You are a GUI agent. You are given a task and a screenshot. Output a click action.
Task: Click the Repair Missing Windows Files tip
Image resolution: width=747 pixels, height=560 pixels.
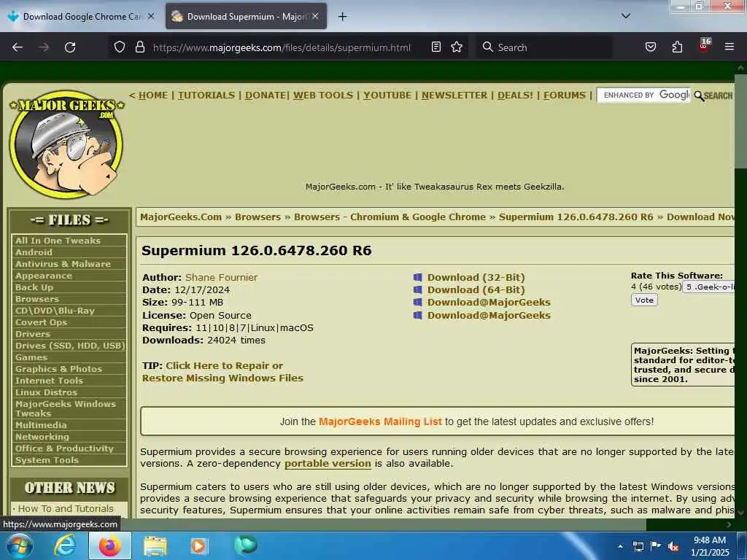click(x=222, y=371)
